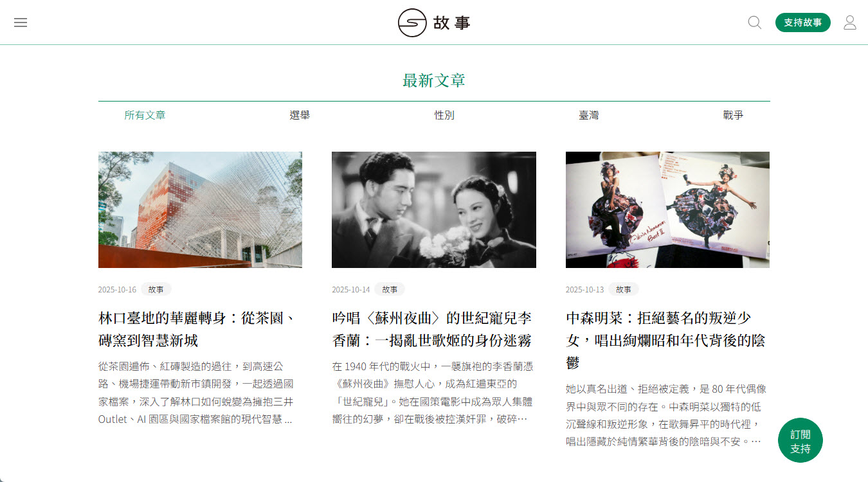Open the hamburger menu icon

click(21, 22)
